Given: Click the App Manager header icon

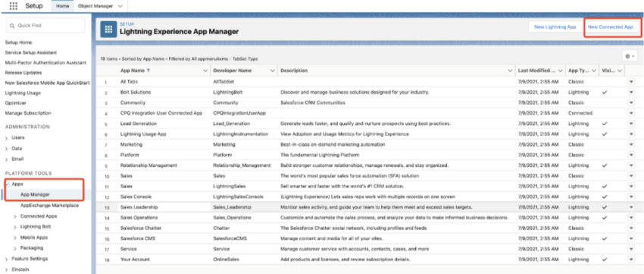Looking at the screenshot, I should (x=108, y=29).
